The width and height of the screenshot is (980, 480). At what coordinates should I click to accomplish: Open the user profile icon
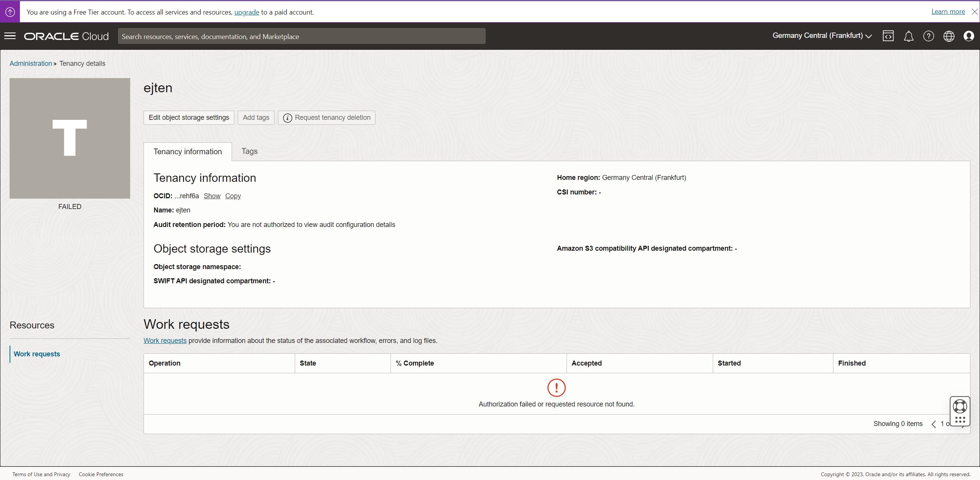969,36
